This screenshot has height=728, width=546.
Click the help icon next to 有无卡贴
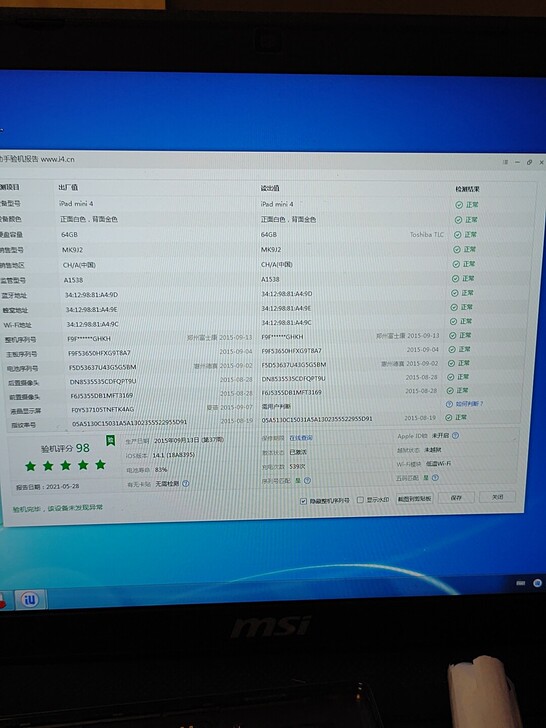[186, 483]
